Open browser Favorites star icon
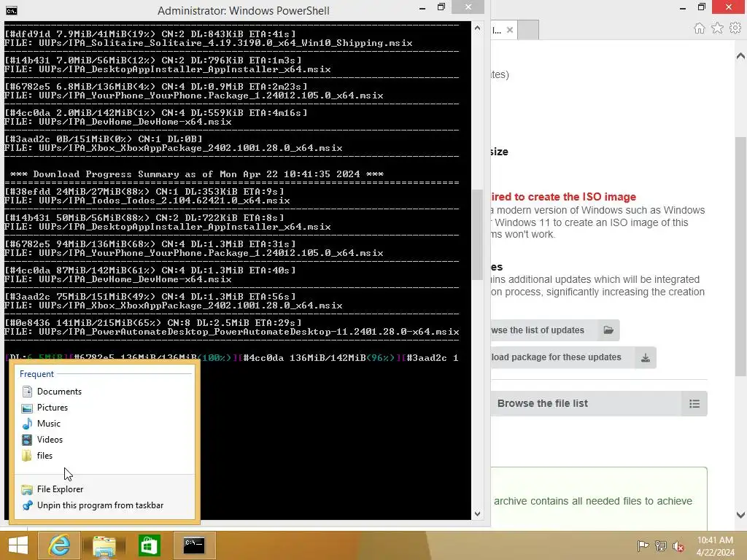The width and height of the screenshot is (747, 560). pyautogui.click(x=717, y=28)
